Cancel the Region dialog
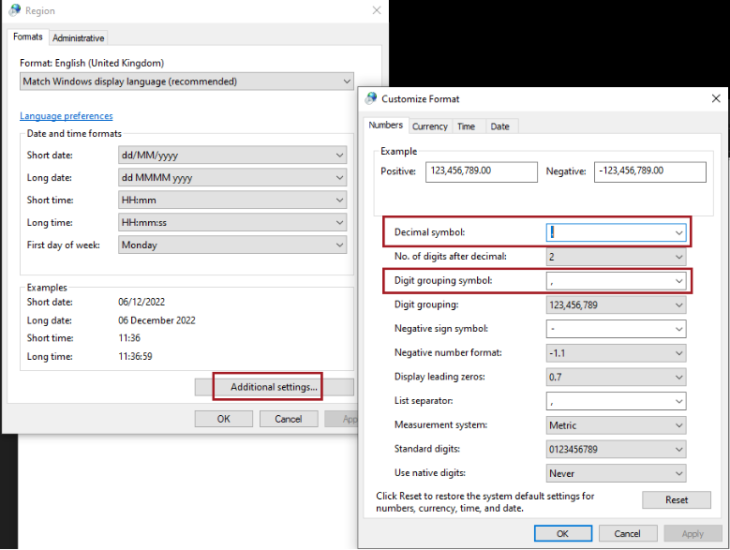Screen dimensions: 730x550 click(288, 419)
